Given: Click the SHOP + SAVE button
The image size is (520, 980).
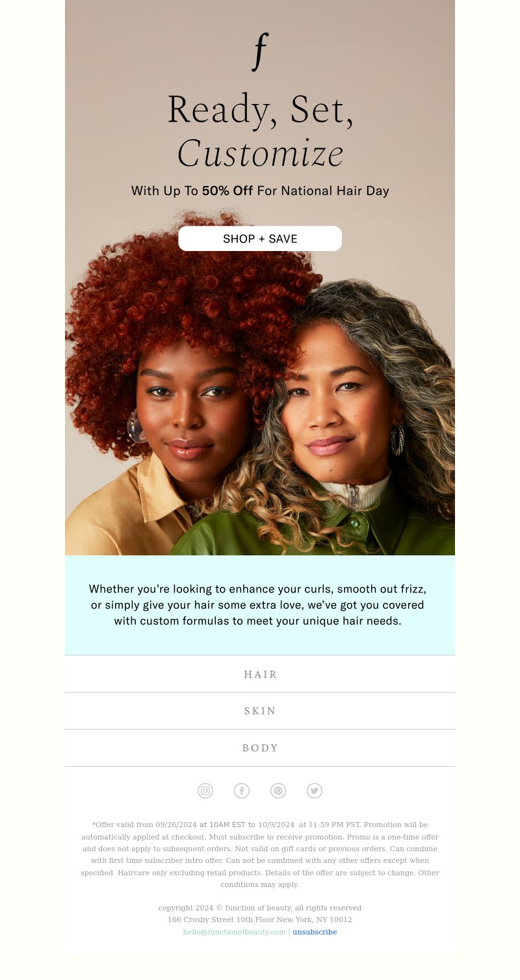Looking at the screenshot, I should coord(260,239).
